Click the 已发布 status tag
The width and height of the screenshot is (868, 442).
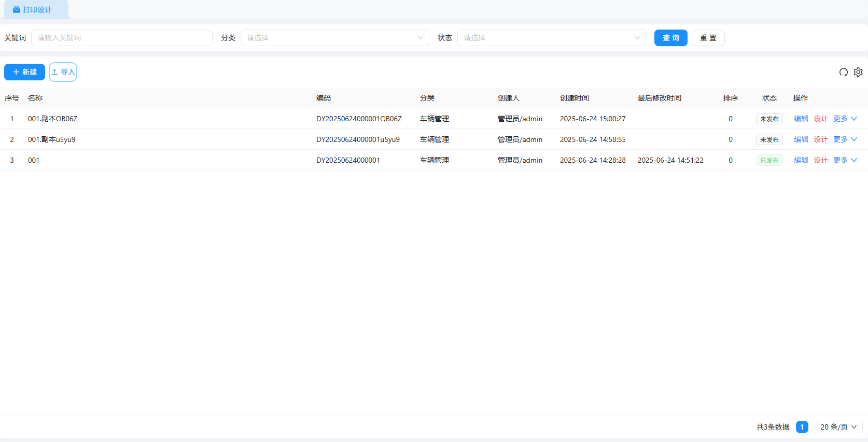point(769,160)
